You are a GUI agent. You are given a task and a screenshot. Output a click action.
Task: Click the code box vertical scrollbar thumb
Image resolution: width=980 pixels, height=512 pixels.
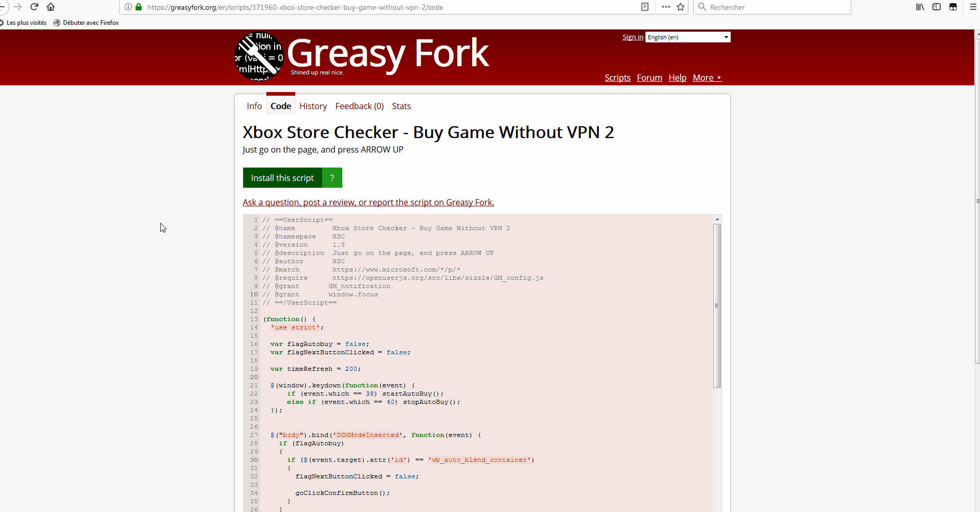[717, 305]
